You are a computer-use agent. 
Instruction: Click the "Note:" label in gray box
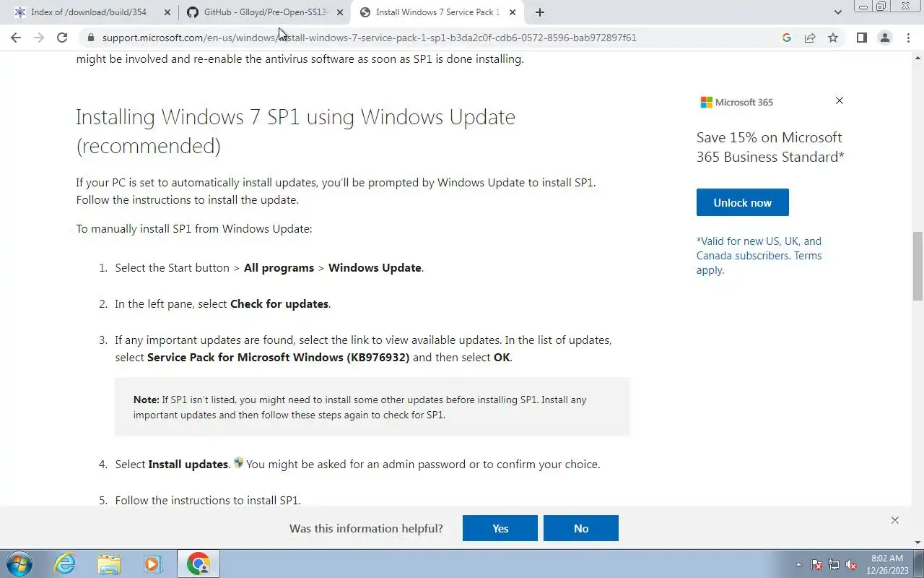(x=146, y=400)
